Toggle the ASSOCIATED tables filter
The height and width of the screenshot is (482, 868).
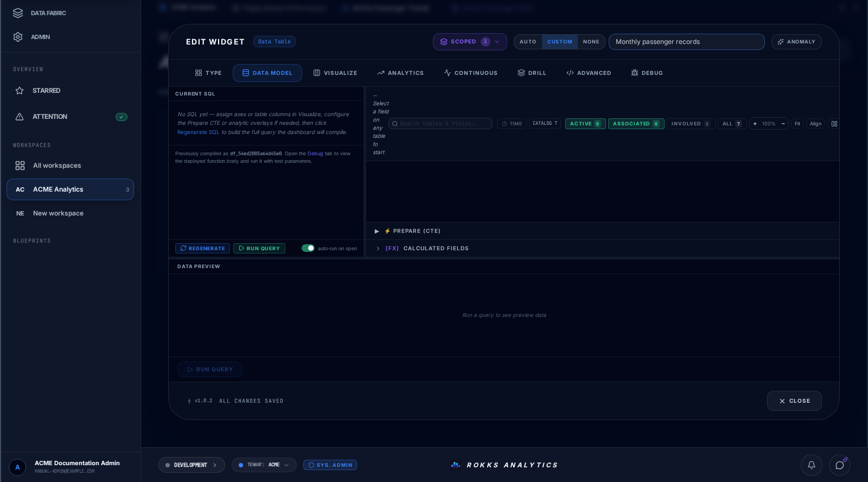point(636,124)
